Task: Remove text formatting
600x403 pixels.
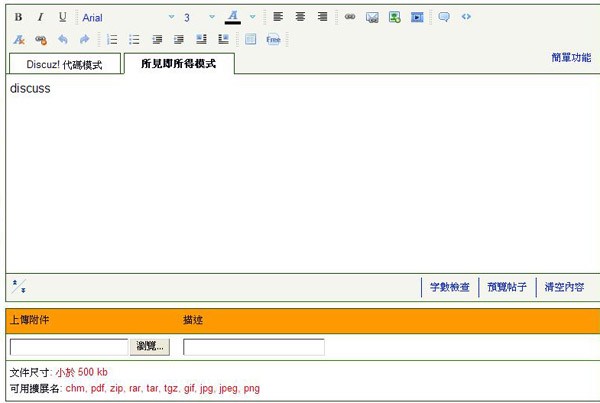Action: (19, 39)
